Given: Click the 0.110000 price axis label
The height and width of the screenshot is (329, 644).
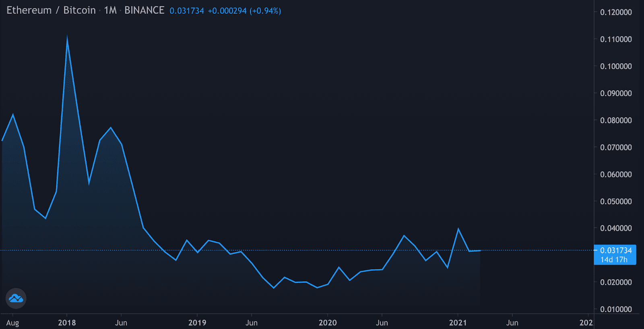Looking at the screenshot, I should click(x=616, y=39).
